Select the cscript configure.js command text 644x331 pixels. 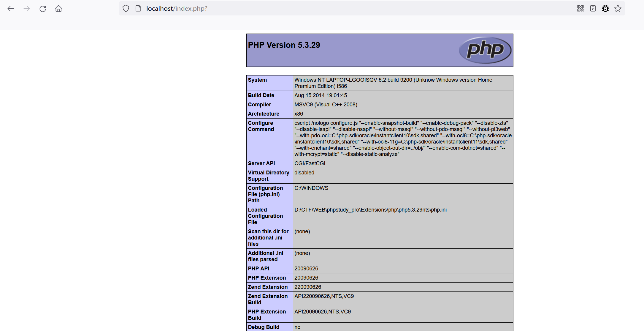403,138
